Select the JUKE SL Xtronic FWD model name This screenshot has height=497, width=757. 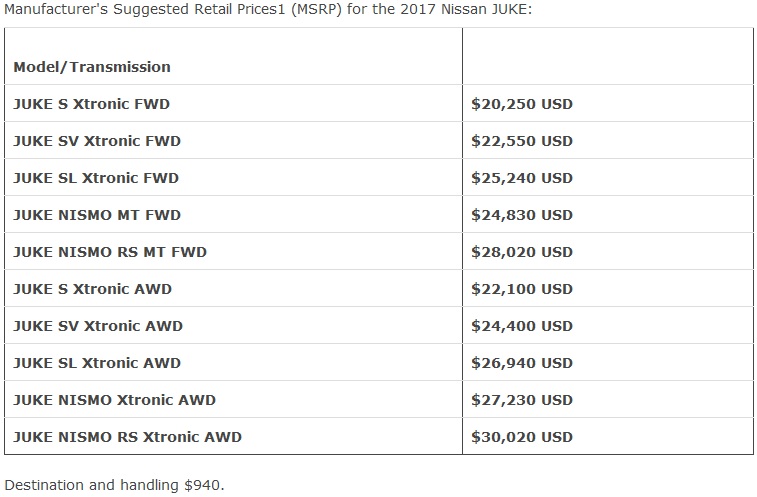pyautogui.click(x=96, y=178)
